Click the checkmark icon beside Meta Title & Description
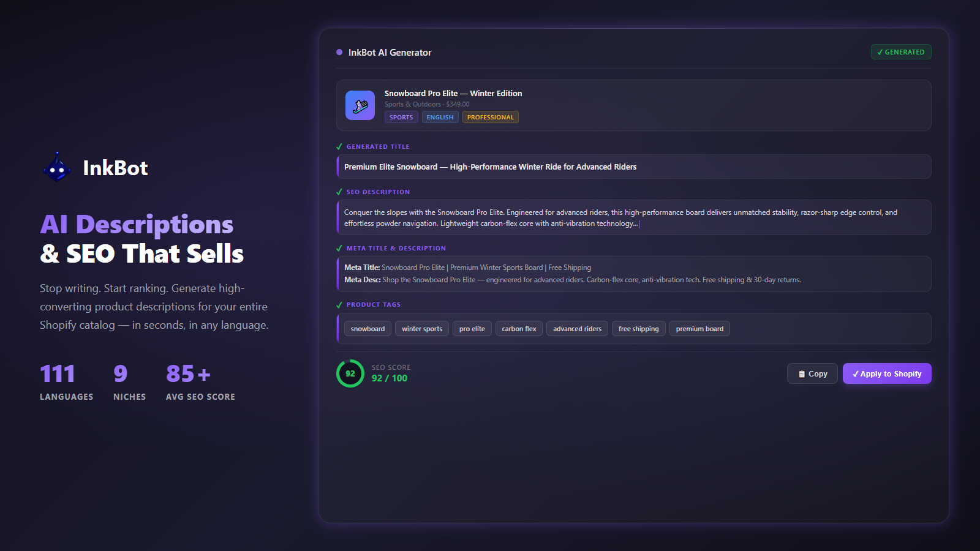The width and height of the screenshot is (980, 551). (x=339, y=249)
